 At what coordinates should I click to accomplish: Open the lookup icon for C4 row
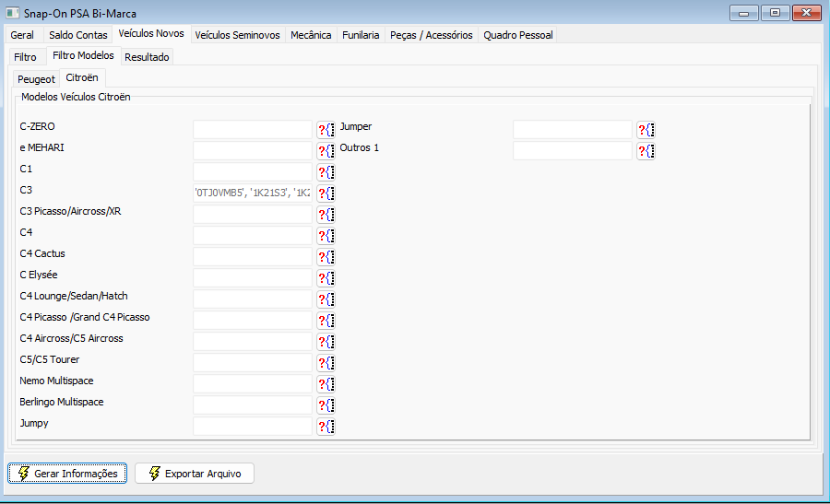tap(326, 235)
